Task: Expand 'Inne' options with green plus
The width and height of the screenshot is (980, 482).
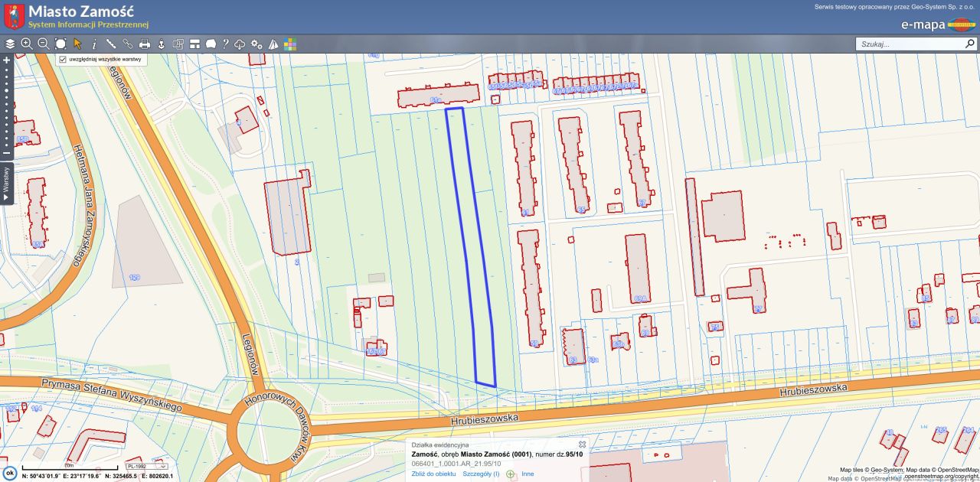Action: 511,474
